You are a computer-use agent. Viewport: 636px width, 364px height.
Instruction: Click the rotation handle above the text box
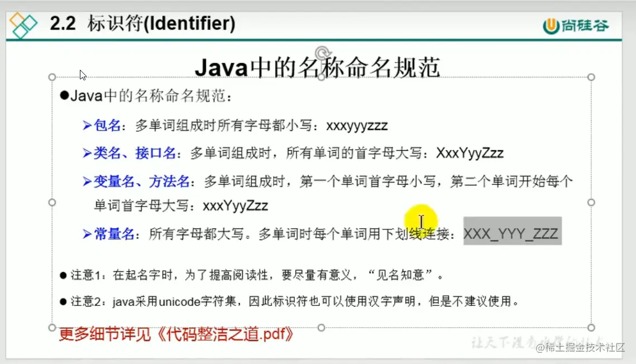pos(323,53)
